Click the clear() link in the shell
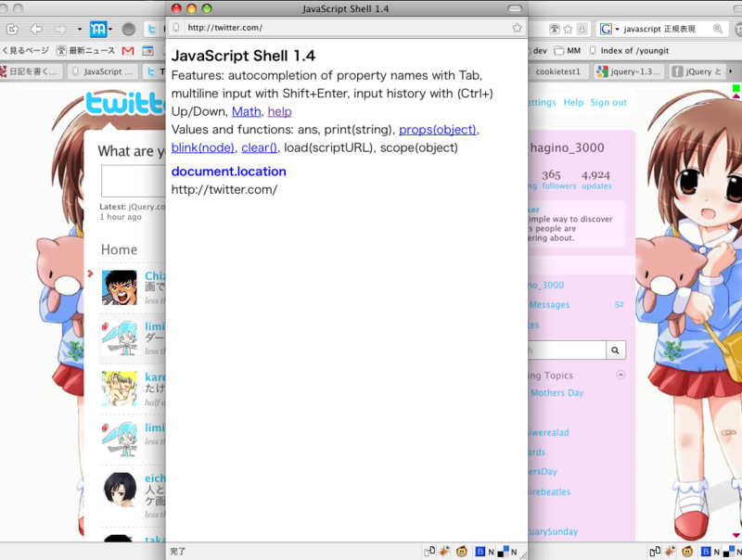742x560 pixels. tap(260, 147)
